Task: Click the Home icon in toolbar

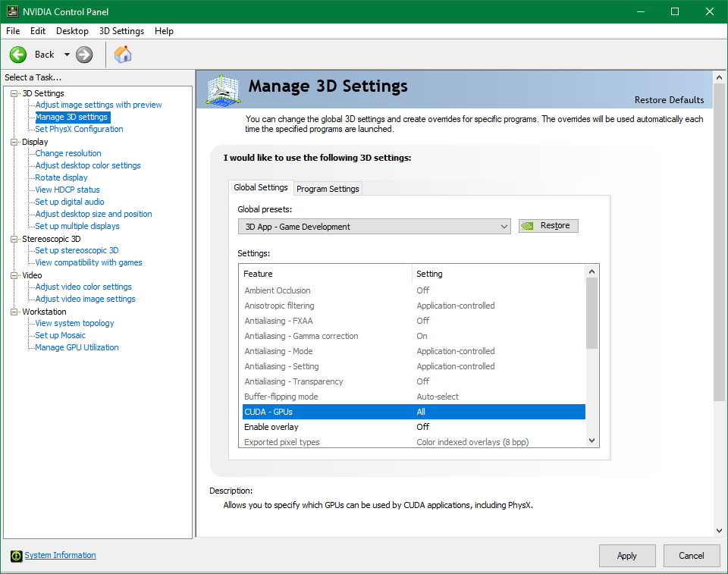Action: [122, 55]
